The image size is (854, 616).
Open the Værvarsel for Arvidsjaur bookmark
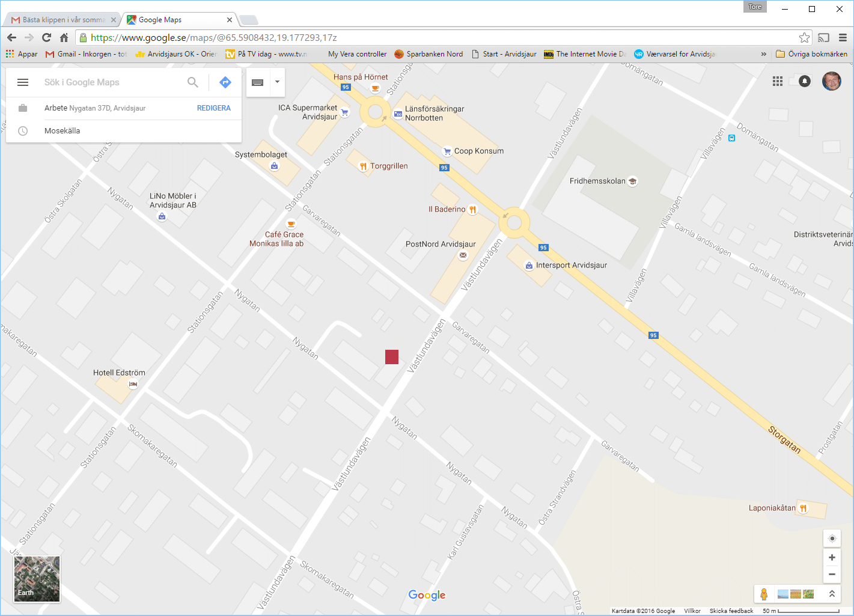point(675,54)
